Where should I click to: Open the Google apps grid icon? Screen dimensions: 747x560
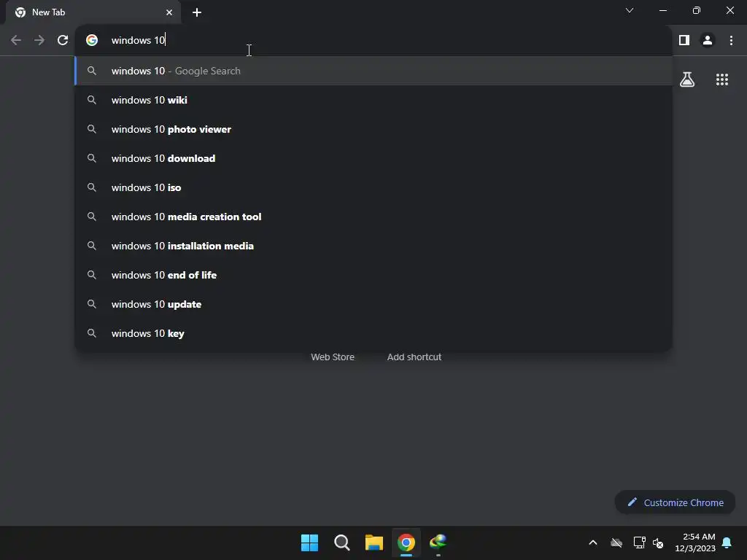click(722, 79)
